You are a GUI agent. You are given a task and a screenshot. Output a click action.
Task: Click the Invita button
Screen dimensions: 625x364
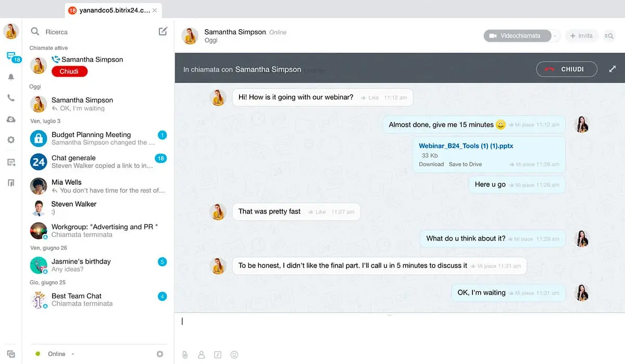[x=581, y=36]
